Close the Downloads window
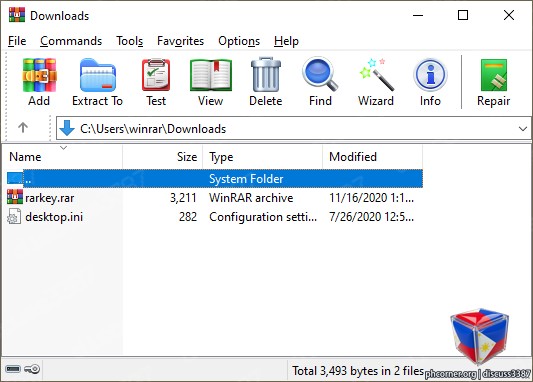This screenshot has width=533, height=382. (x=509, y=15)
